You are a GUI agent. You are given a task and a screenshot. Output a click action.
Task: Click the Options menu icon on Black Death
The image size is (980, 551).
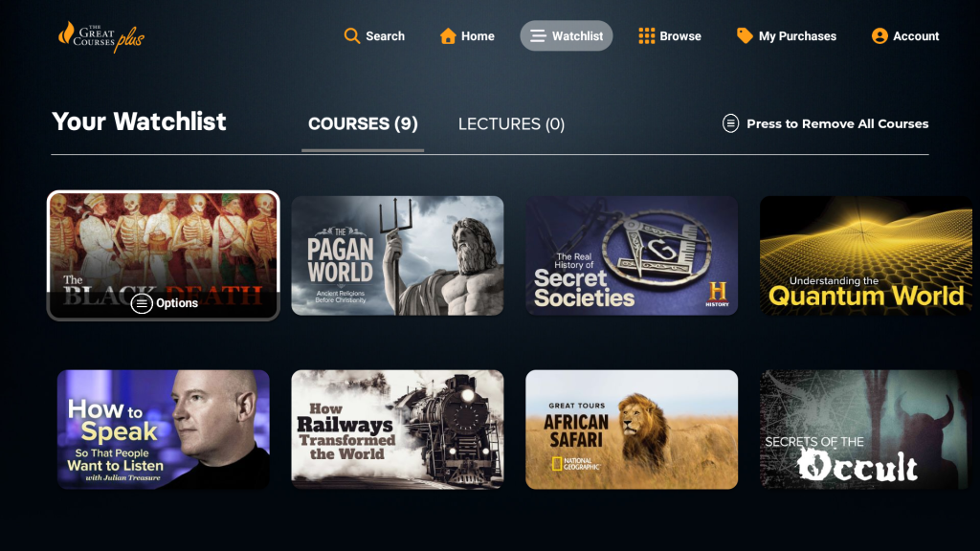(x=142, y=303)
